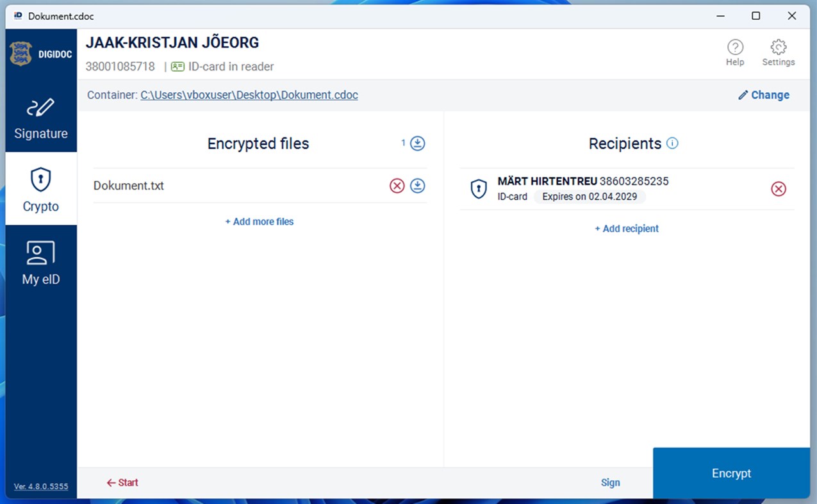Remove recipient MÄRT HIRTENTREU with red X
Viewport: 817px width, 504px height.
click(x=779, y=189)
